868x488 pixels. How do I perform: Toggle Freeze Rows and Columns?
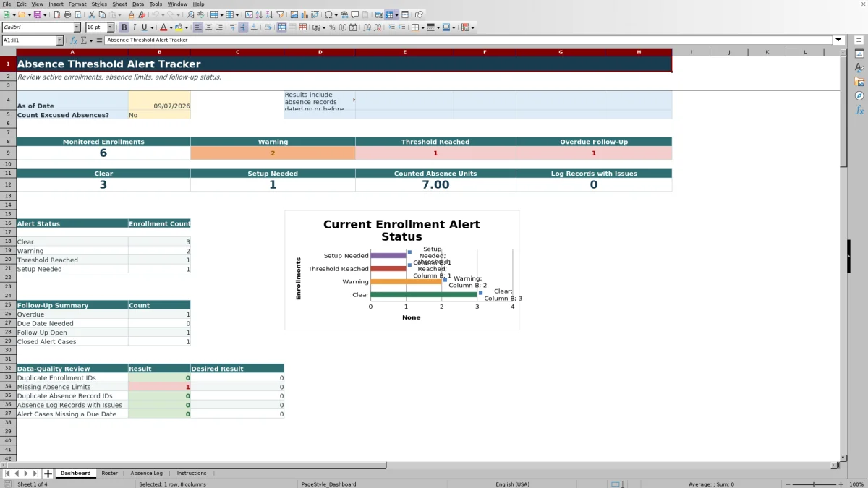click(390, 14)
